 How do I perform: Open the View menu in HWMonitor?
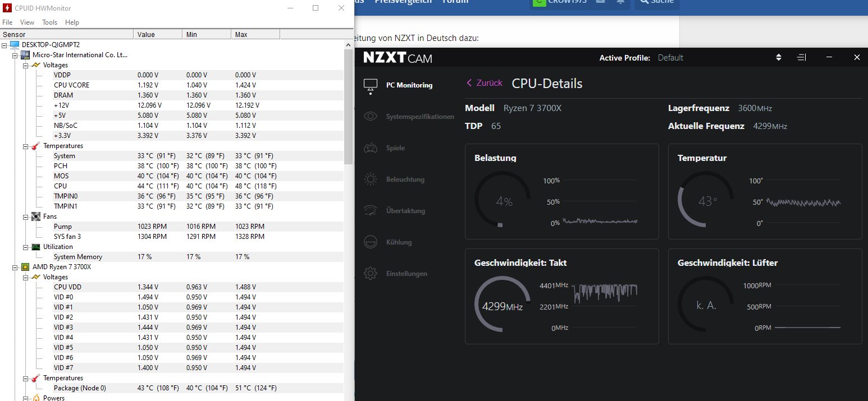tap(27, 22)
